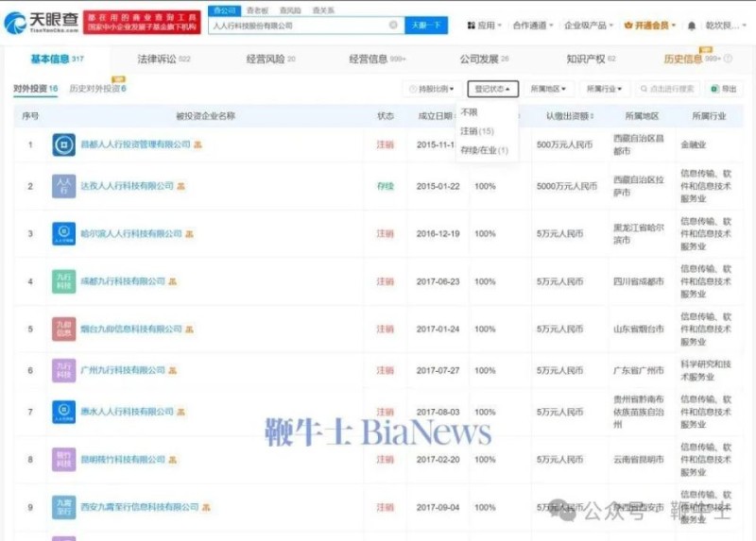Viewport: 756px width, 541px height.
Task: Open link 哈尔滨人人行科技有限公司
Action: [x=131, y=233]
